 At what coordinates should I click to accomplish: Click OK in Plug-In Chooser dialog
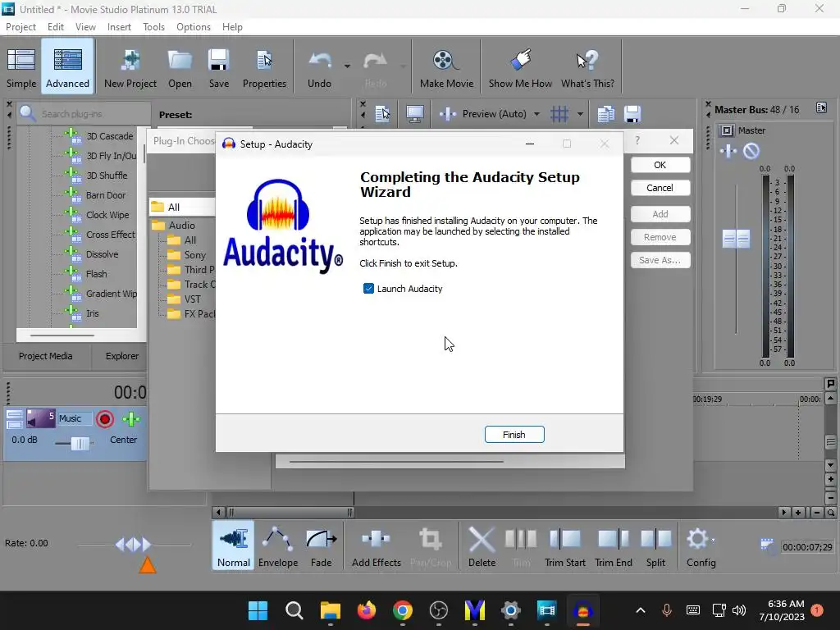(660, 165)
